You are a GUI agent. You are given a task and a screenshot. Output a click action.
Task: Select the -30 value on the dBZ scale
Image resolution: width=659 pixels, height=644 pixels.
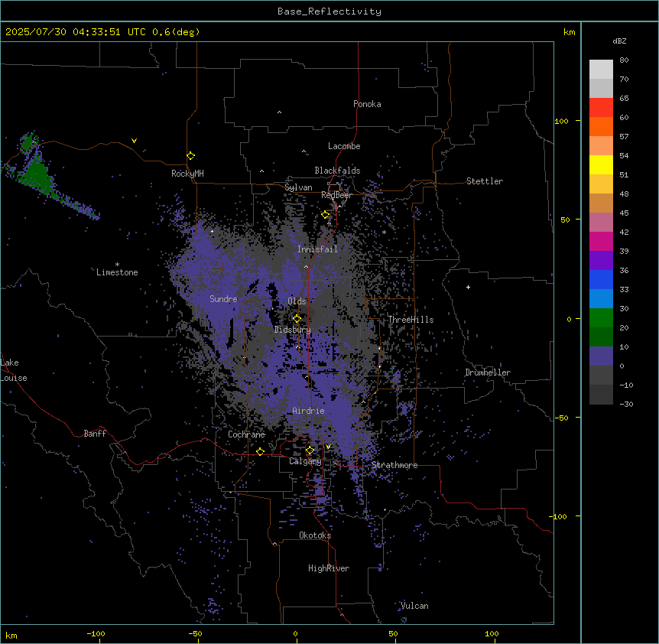[x=626, y=405]
